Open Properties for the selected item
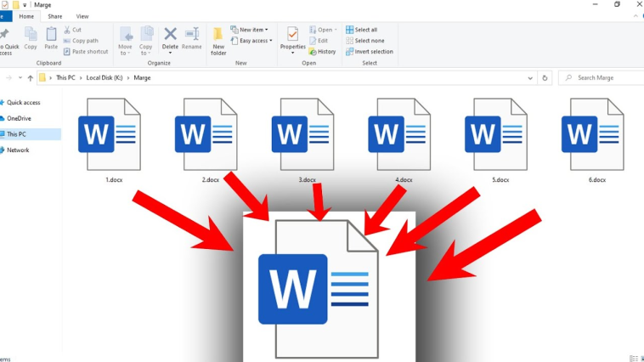 click(293, 36)
